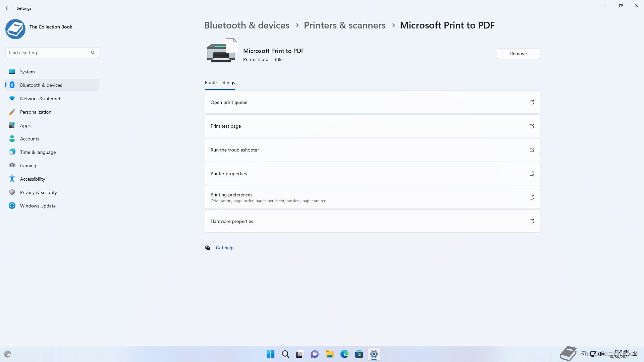This screenshot has height=362, width=644.
Task: Click the back arrow in Settings header
Action: pos(8,8)
